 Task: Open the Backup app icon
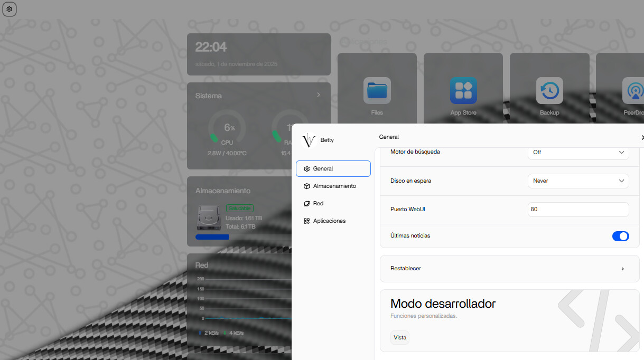pos(549,91)
